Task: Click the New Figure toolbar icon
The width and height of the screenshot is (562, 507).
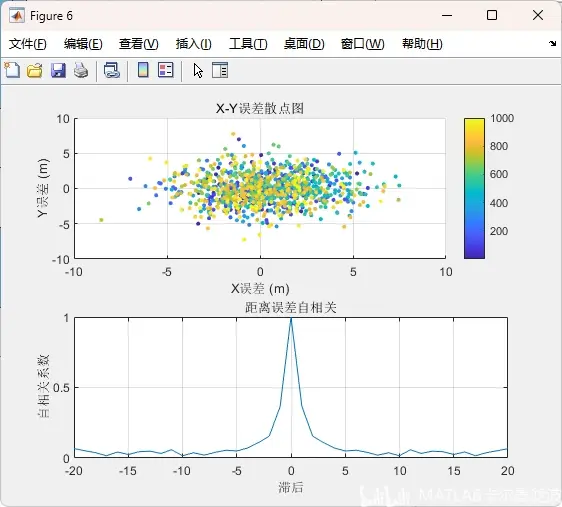Action: (x=12, y=70)
